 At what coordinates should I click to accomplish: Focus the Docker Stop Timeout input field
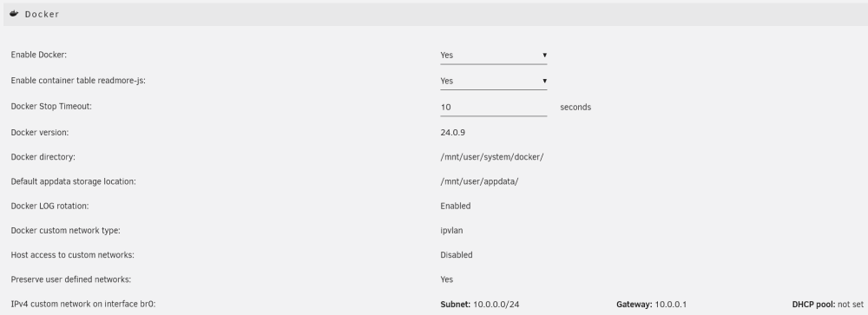[493, 107]
